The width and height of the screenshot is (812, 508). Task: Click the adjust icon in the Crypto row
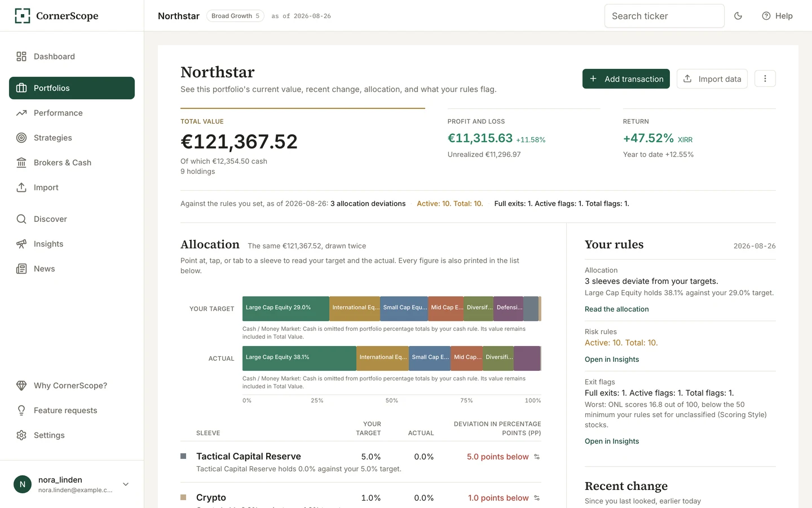537,498
